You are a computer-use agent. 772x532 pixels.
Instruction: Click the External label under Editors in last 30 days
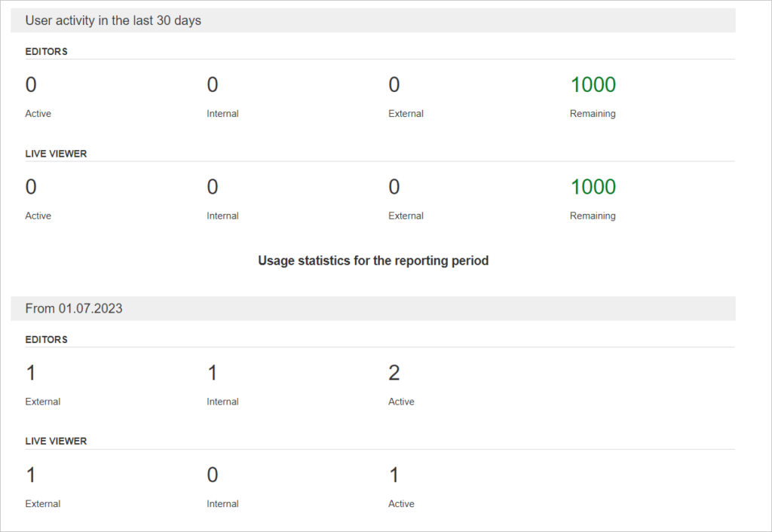[x=406, y=114]
